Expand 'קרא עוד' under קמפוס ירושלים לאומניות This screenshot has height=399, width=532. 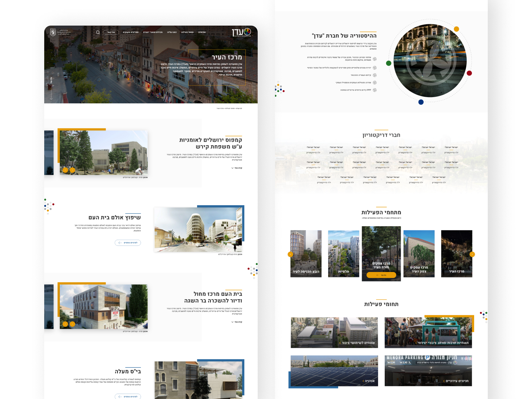pos(237,168)
